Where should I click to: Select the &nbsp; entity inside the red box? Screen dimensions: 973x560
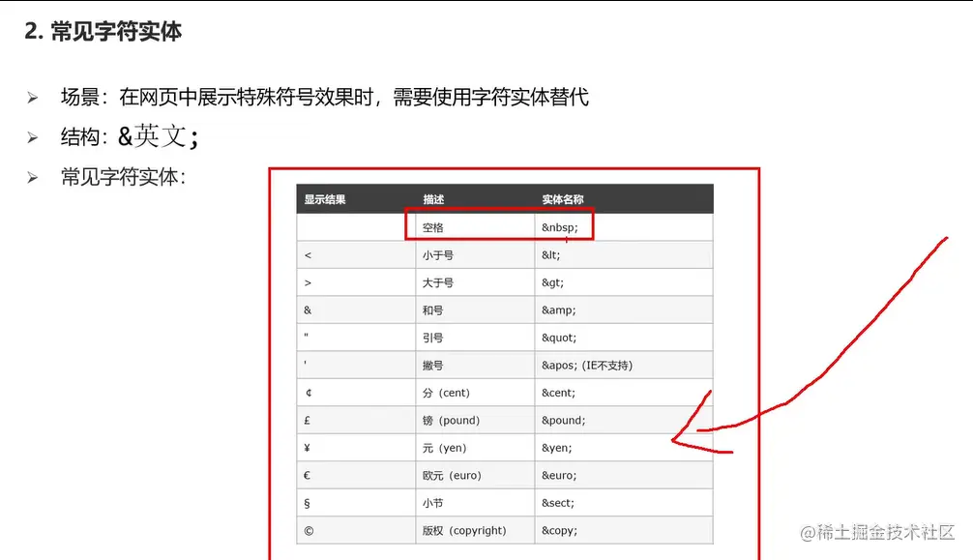[x=559, y=226]
